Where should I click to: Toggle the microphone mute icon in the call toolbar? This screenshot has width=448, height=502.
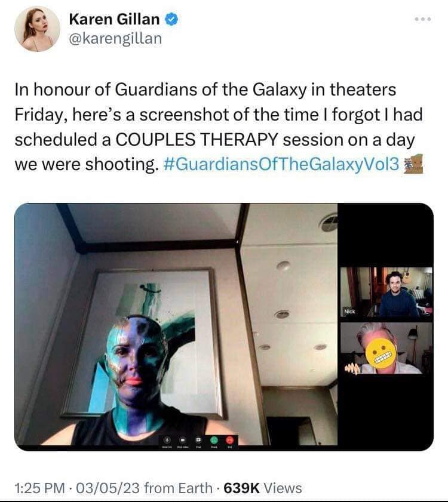(167, 440)
